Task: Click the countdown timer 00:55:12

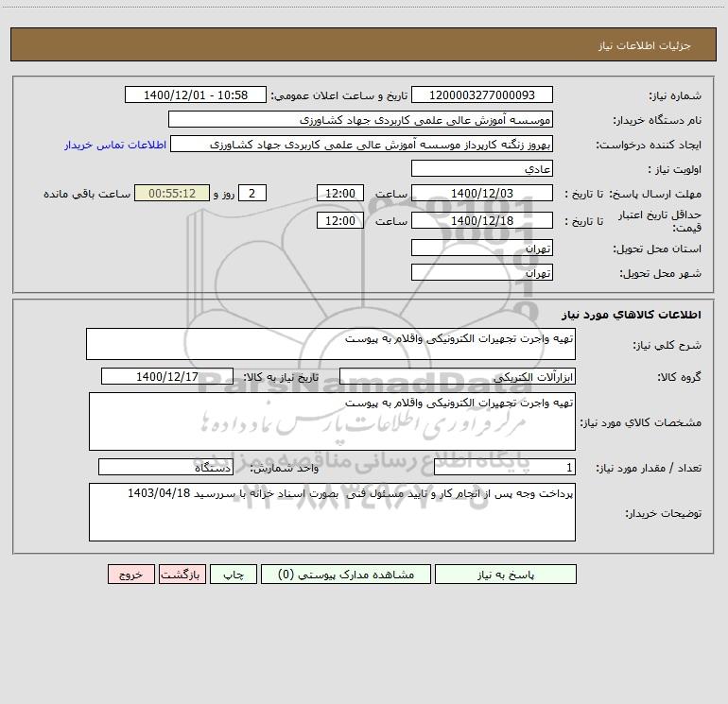Action: click(172, 193)
